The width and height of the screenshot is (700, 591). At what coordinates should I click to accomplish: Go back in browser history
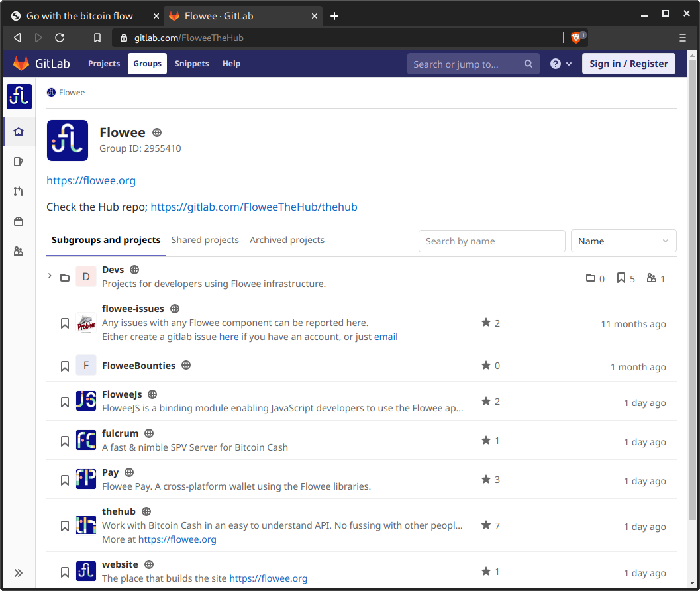[17, 38]
